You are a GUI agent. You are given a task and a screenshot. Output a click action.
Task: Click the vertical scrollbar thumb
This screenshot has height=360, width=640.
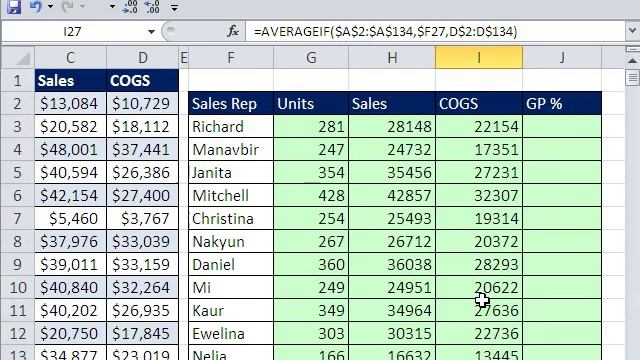pyautogui.click(x=632, y=78)
